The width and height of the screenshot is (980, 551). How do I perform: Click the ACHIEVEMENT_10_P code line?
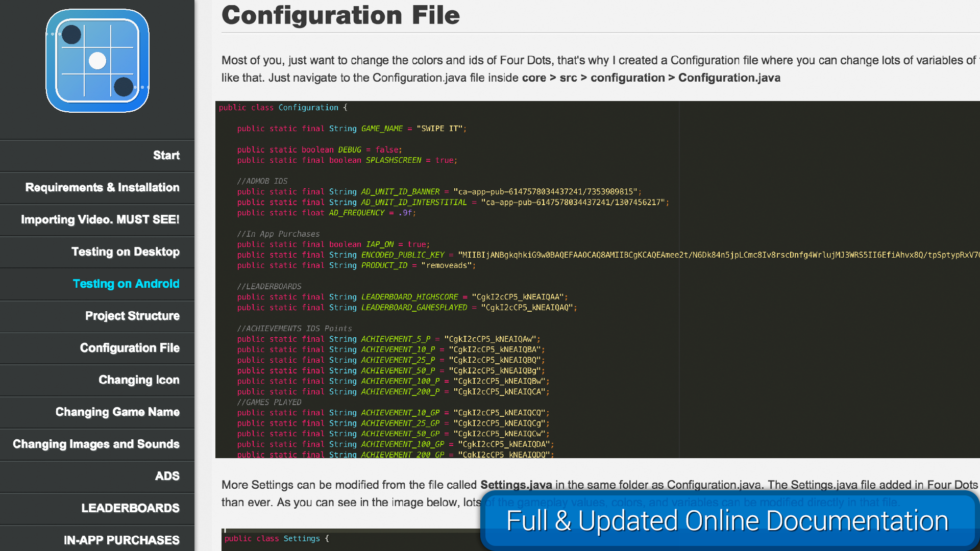[x=391, y=349]
